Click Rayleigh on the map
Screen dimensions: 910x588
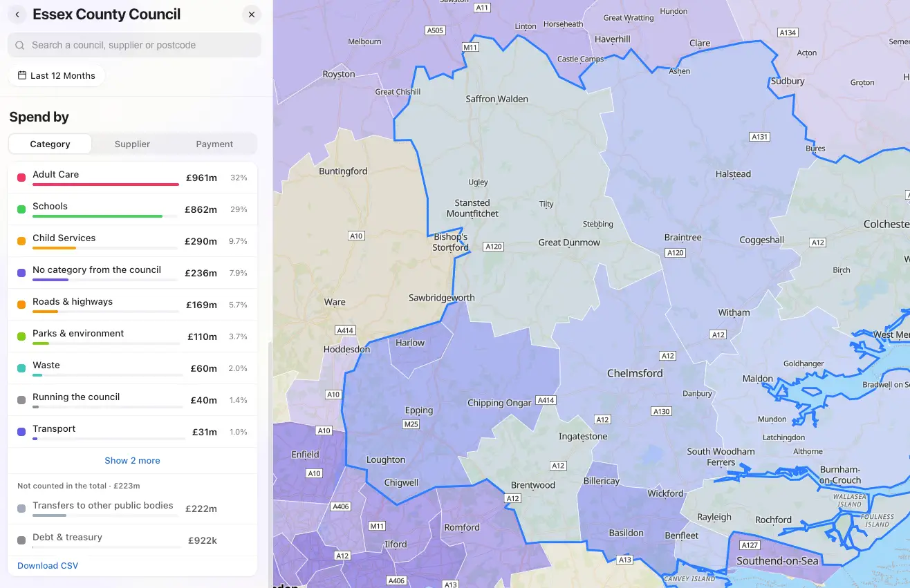[x=714, y=517]
